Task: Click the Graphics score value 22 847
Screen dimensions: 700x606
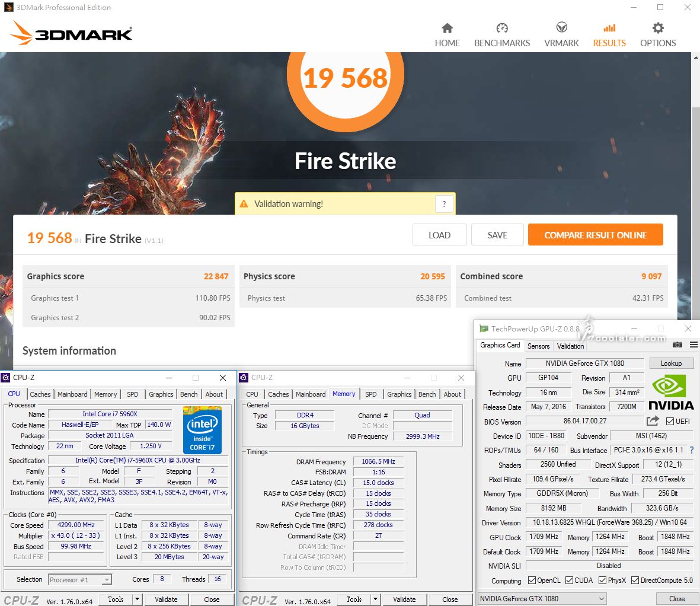Action: [216, 276]
